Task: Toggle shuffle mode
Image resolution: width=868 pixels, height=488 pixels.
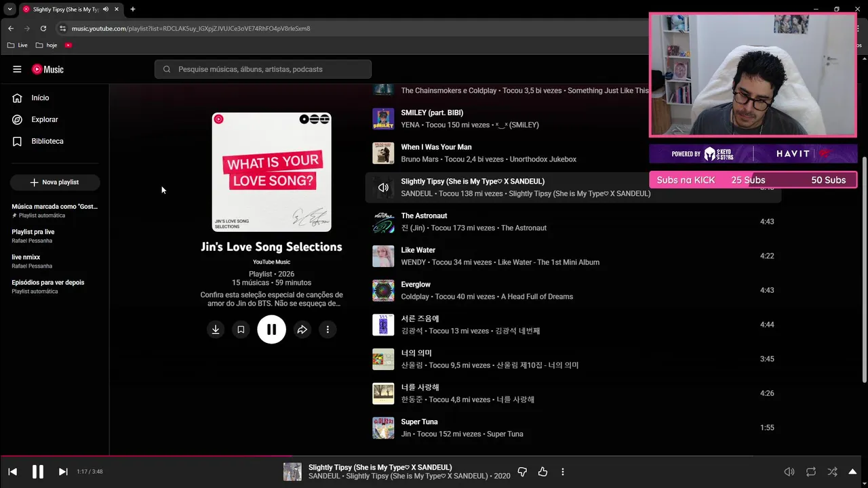Action: point(832,472)
